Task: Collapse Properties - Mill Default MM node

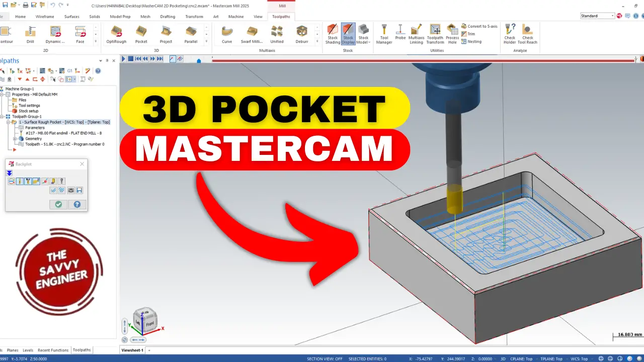Action: click(x=2, y=95)
